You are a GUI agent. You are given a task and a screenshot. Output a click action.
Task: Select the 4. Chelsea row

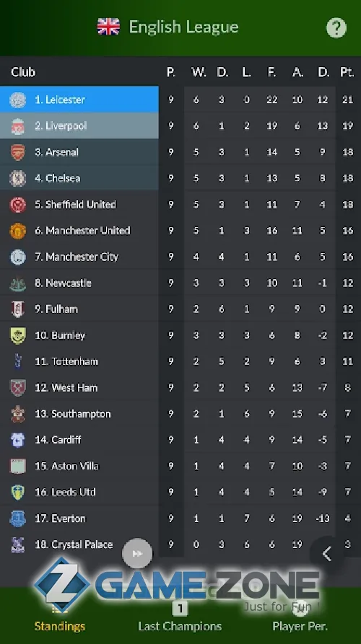tap(180, 178)
